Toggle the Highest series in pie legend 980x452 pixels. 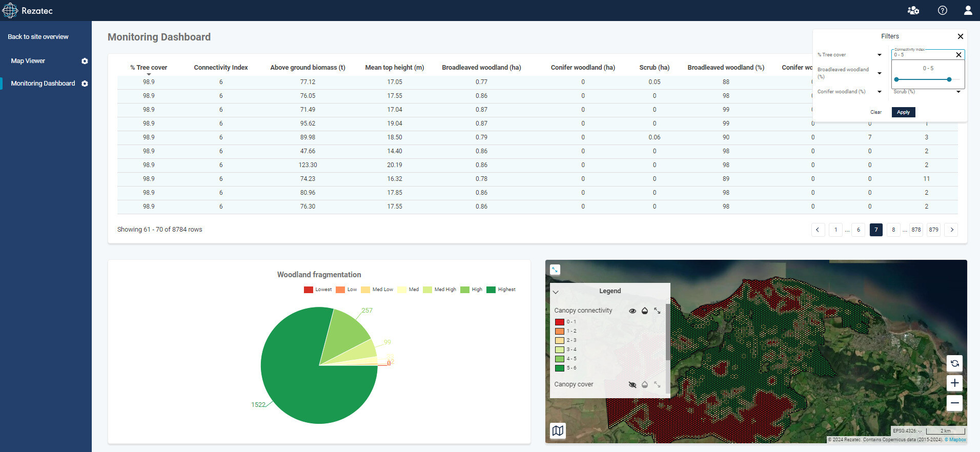[x=501, y=290]
